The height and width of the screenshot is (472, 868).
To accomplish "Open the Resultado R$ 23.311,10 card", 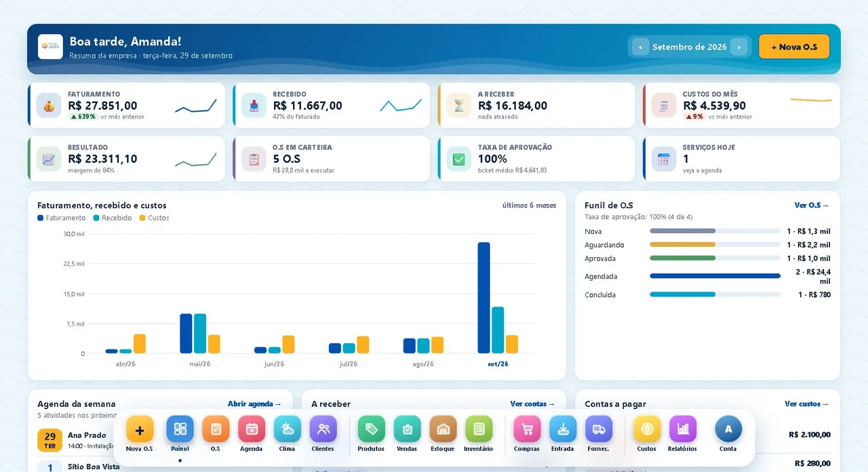I will point(126,159).
